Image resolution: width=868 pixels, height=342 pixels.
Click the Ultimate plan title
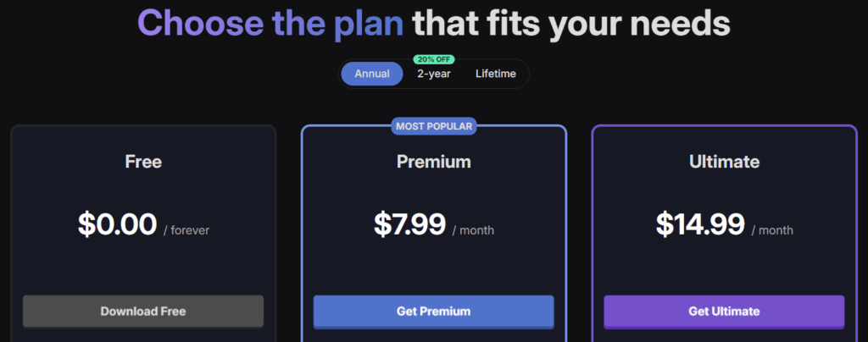pyautogui.click(x=724, y=161)
